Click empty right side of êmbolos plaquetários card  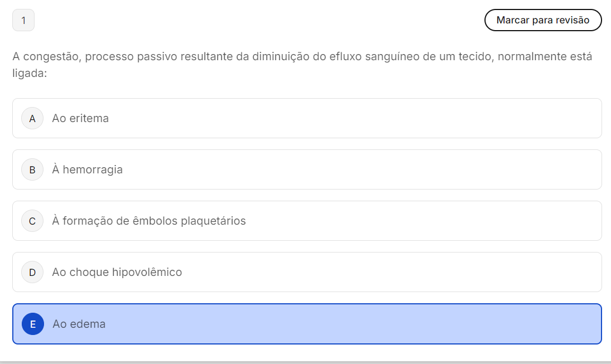pos(446,221)
